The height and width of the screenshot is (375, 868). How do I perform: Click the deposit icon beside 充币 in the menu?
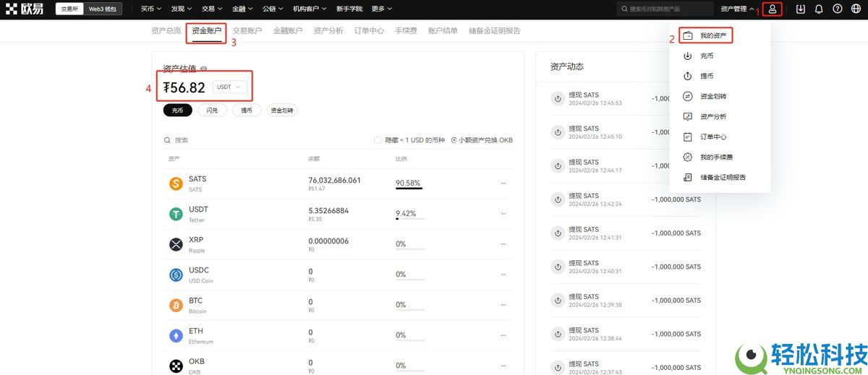688,56
